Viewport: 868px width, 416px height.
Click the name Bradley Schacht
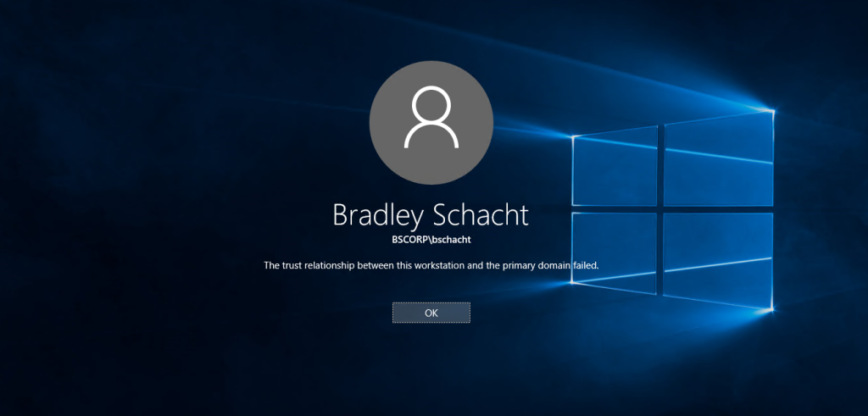[431, 214]
